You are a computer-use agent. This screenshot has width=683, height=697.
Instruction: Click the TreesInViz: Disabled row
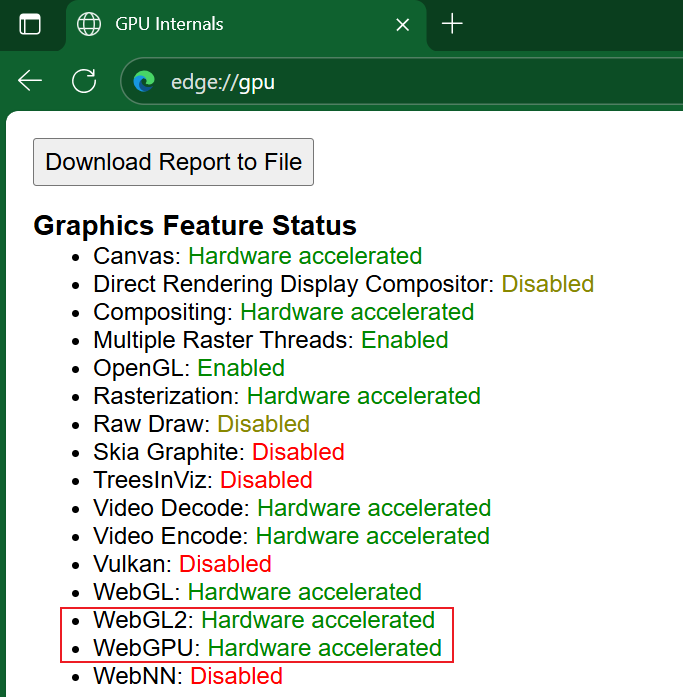(203, 480)
